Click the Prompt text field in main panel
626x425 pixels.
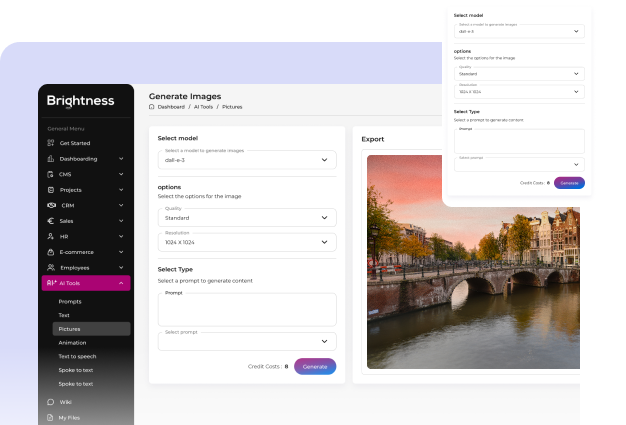pos(247,309)
